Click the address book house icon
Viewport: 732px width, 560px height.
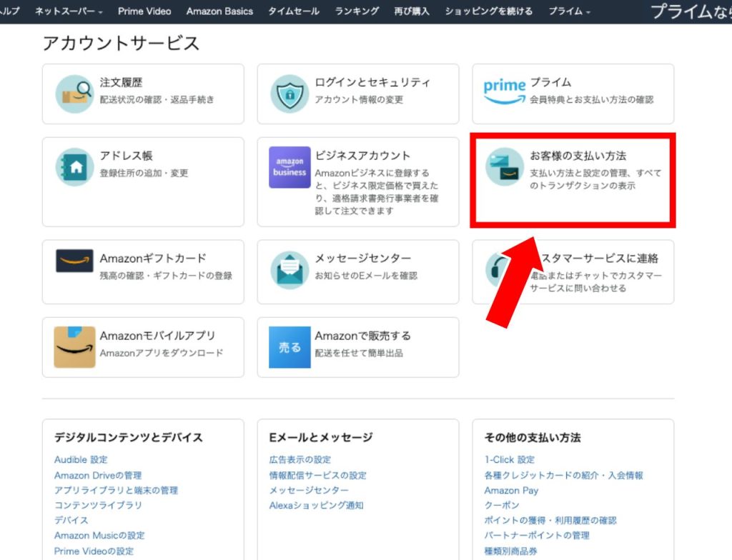click(74, 167)
